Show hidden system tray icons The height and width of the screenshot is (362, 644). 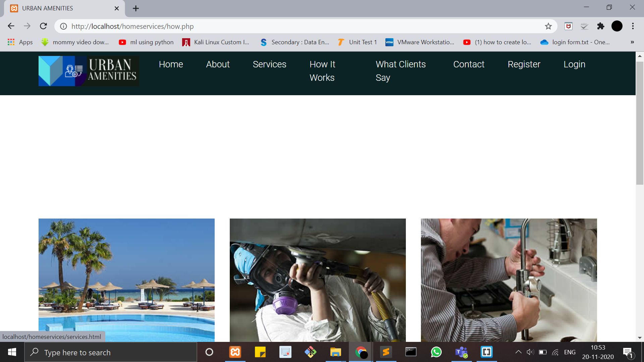[518, 352]
